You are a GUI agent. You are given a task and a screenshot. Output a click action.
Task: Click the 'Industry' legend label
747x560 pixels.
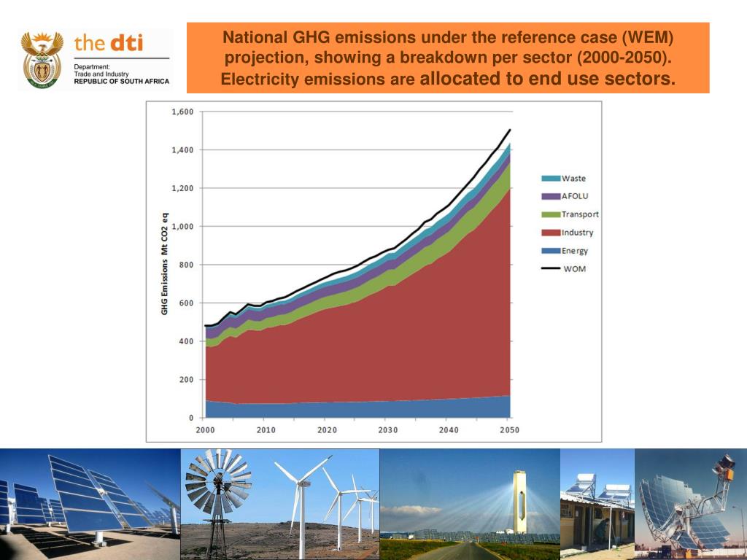tap(578, 233)
